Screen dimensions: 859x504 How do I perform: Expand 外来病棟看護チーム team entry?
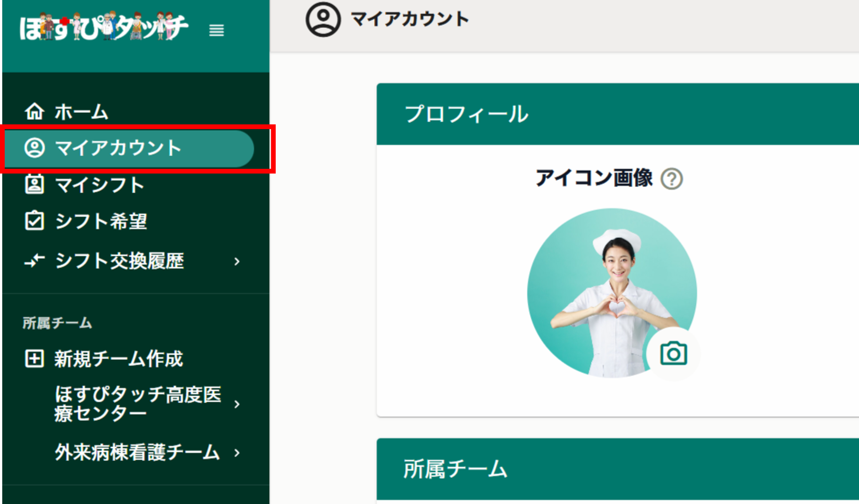click(x=238, y=452)
